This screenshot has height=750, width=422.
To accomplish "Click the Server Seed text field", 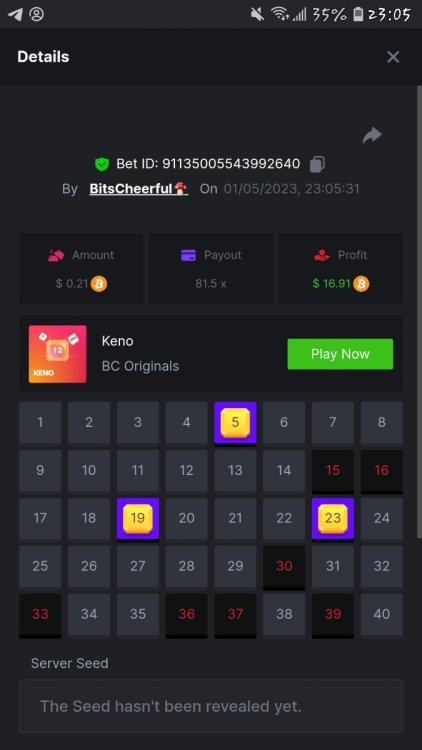I will pyautogui.click(x=211, y=706).
